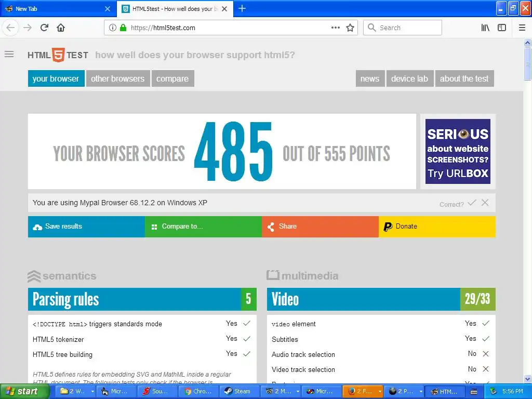Click the vertical scrollbar thumb
This screenshot has width=532, height=399.
[x=527, y=64]
